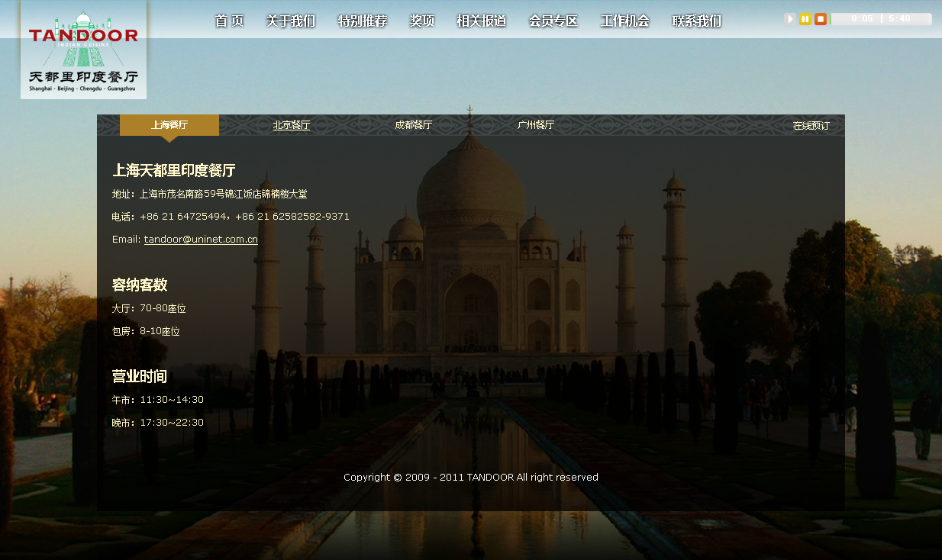Open the 关于我们 menu item
This screenshot has width=942, height=560.
(x=290, y=21)
